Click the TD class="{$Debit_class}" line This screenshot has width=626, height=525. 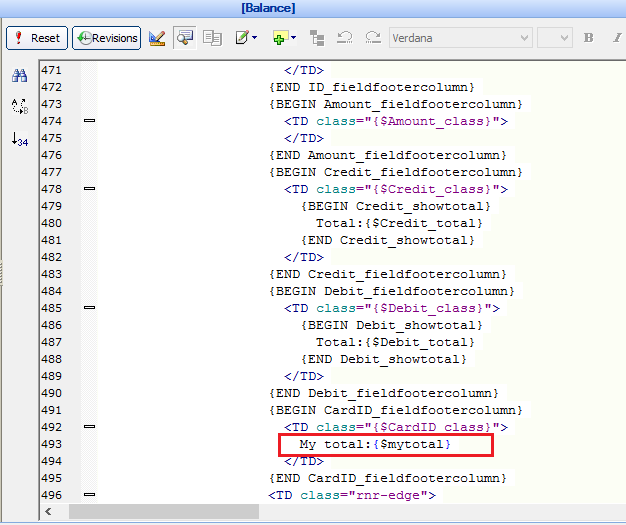[x=392, y=308]
